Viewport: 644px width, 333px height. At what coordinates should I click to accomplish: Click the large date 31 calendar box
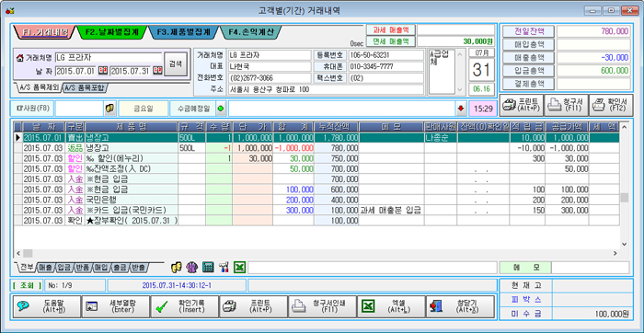pos(481,70)
